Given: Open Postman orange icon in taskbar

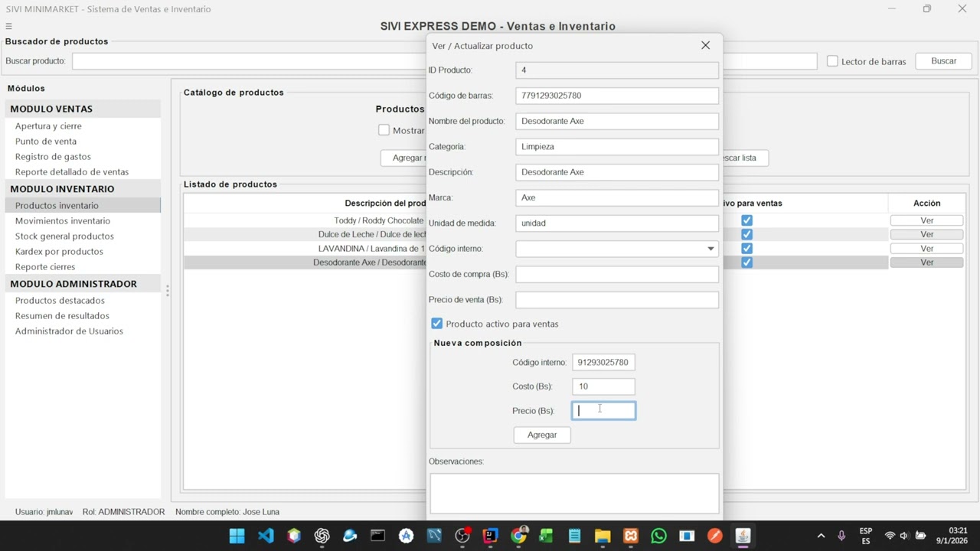Looking at the screenshot, I should [714, 536].
